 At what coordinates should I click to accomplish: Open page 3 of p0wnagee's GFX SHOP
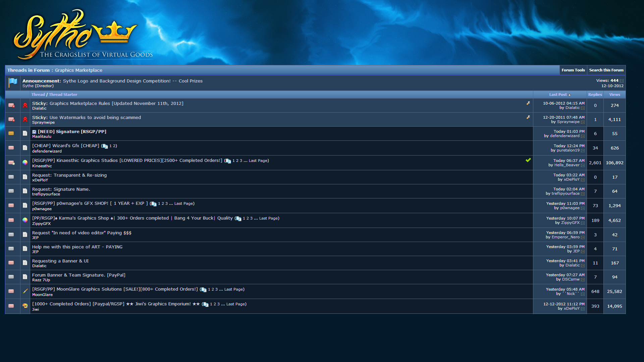coord(166,203)
